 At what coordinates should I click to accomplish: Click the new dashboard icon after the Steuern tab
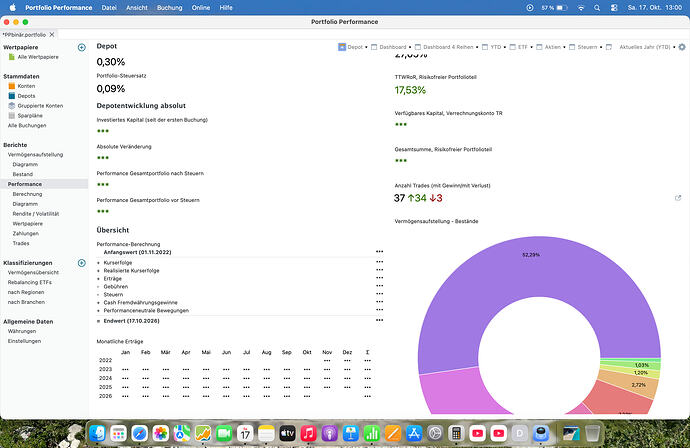click(x=609, y=47)
